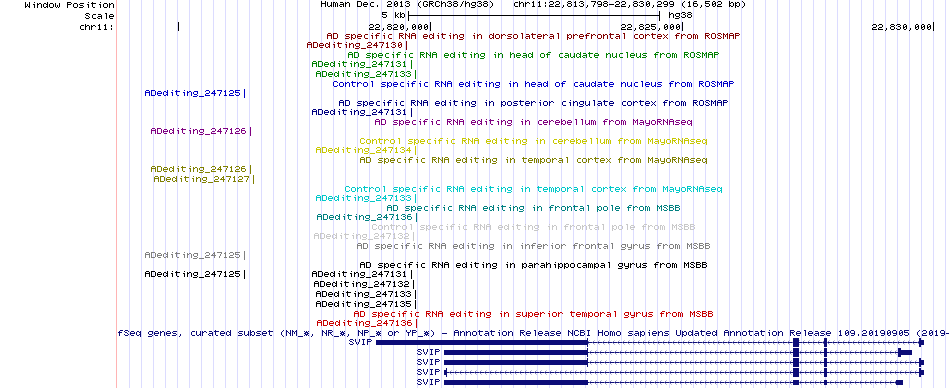Open dorsolateral prefrontal cortex ROSMAP track title
950x388 pixels.
click(x=533, y=36)
